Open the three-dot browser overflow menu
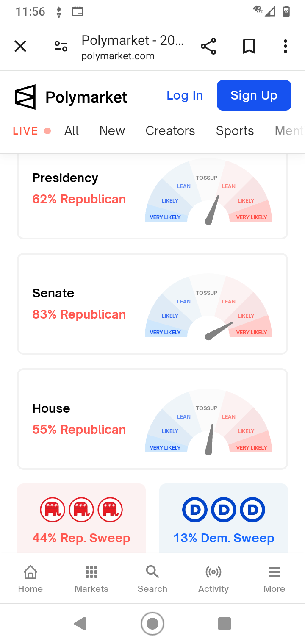This screenshot has height=644, width=305. coord(286,46)
